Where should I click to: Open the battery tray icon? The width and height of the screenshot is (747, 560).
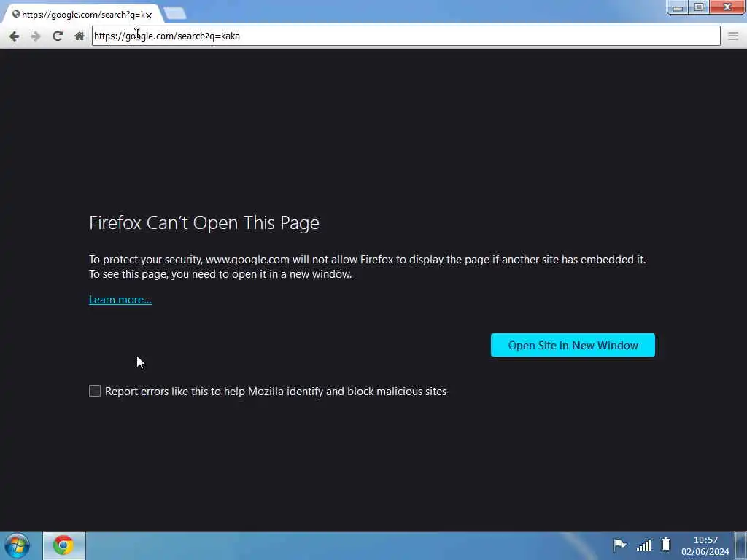tap(666, 545)
